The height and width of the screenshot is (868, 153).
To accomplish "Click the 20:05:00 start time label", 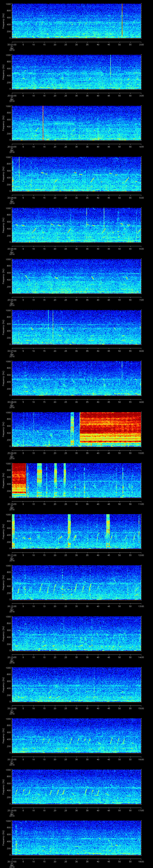I will coord(12,249).
